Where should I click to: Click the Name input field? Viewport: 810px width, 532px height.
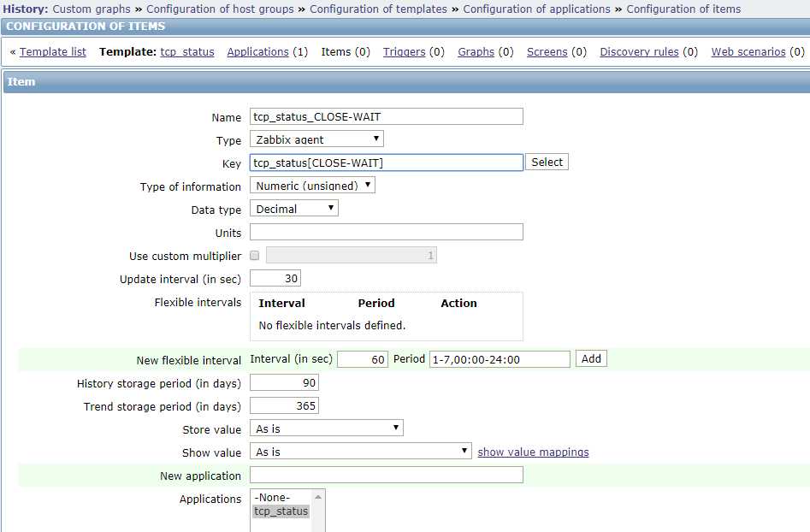(x=387, y=116)
